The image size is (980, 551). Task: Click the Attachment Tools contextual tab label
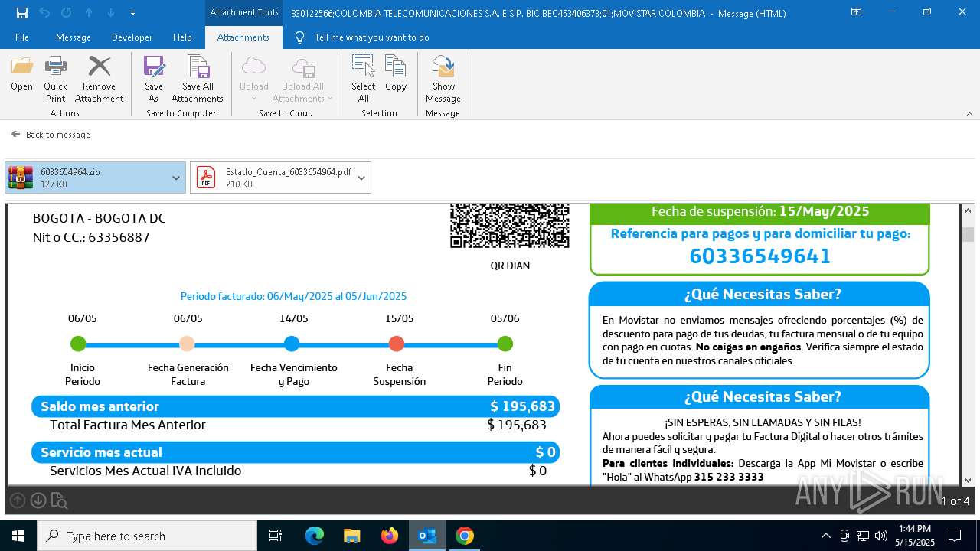(244, 12)
